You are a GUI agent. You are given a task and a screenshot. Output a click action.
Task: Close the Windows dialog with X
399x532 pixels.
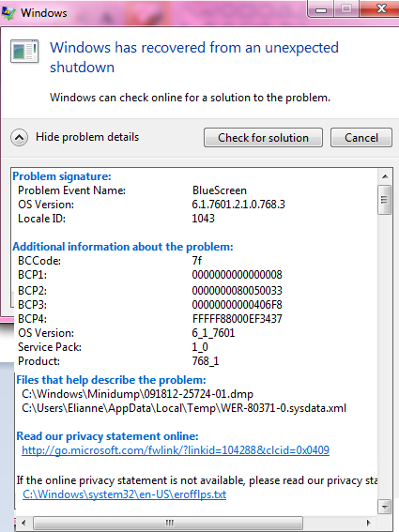click(380, 8)
